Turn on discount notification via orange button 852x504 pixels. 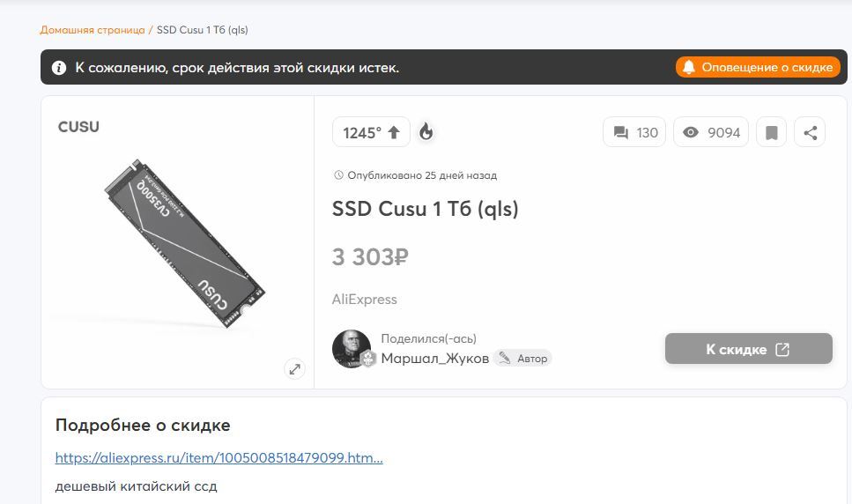(758, 67)
